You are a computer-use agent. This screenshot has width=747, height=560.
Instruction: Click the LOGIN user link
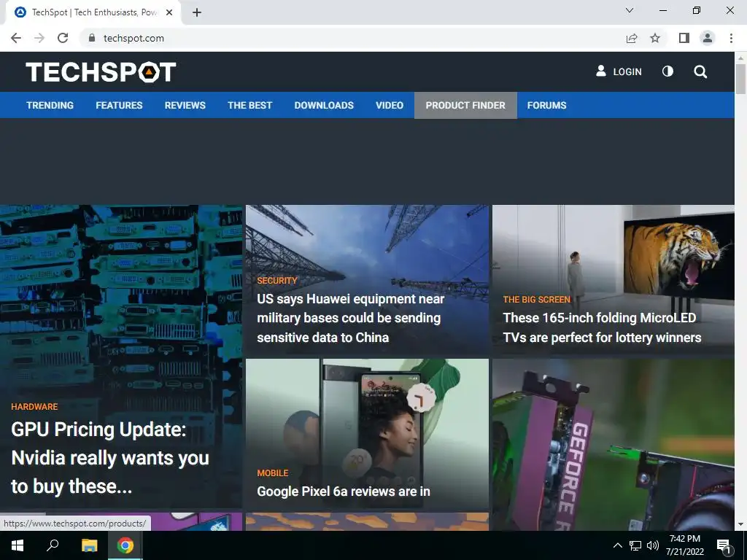pos(619,71)
